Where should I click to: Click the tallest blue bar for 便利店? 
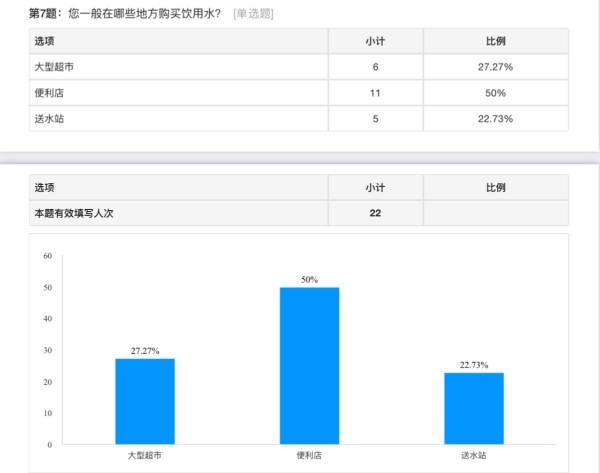click(x=310, y=365)
